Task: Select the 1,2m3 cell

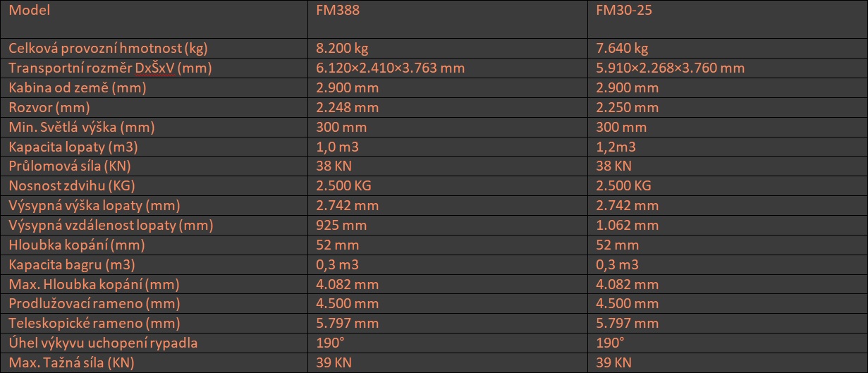Action: [x=616, y=147]
